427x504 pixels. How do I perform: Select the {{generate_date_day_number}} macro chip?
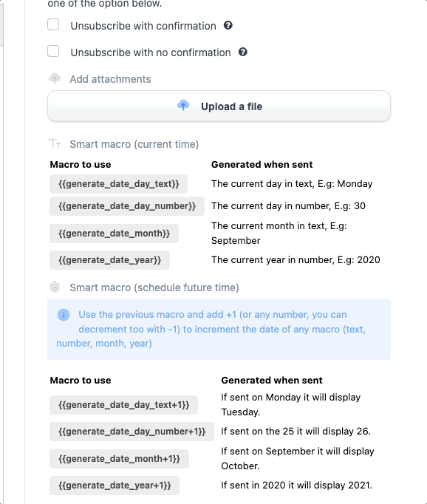pos(127,206)
